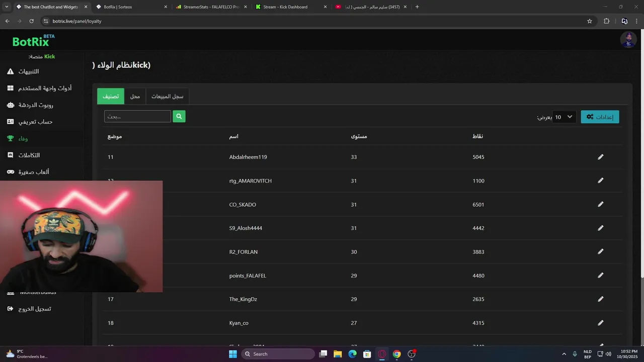644x362 pixels.
Task: Click the taskbar volume speaker icon
Action: point(608,354)
